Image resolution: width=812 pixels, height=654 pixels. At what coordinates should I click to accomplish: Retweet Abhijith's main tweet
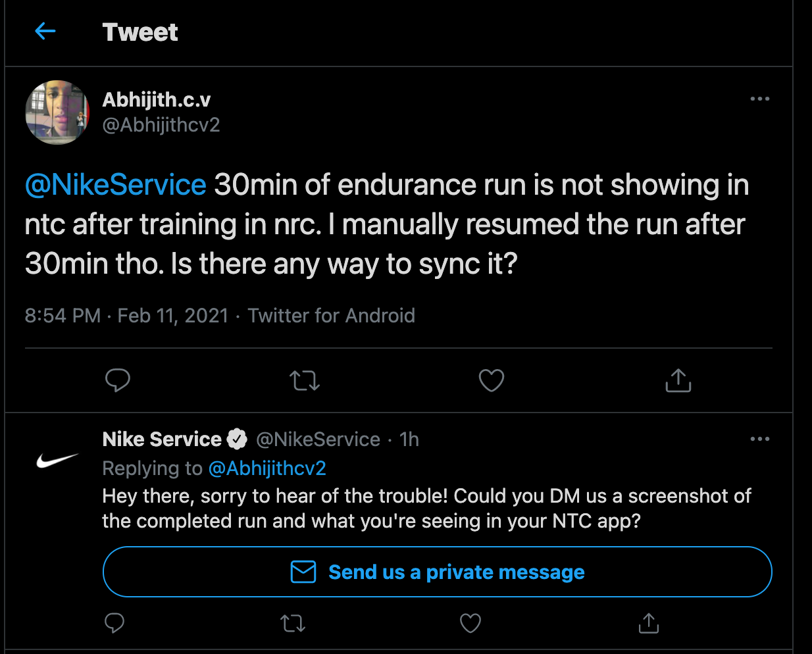pos(305,380)
